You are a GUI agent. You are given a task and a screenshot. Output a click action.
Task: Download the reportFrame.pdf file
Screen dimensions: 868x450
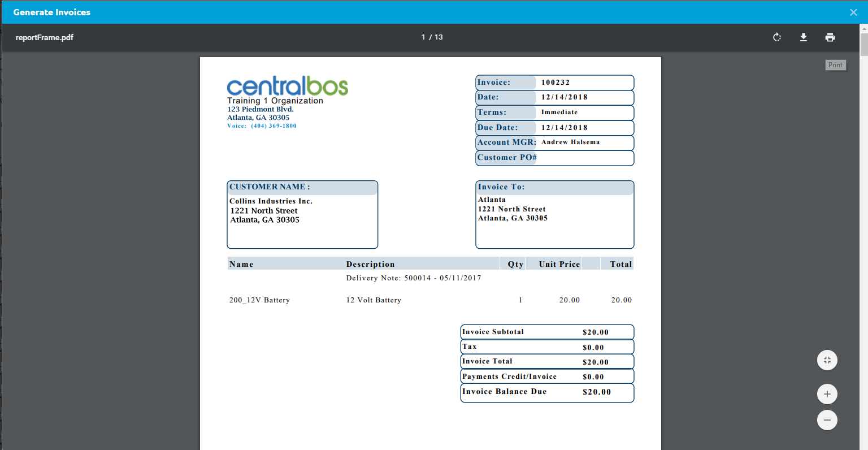[x=803, y=37]
